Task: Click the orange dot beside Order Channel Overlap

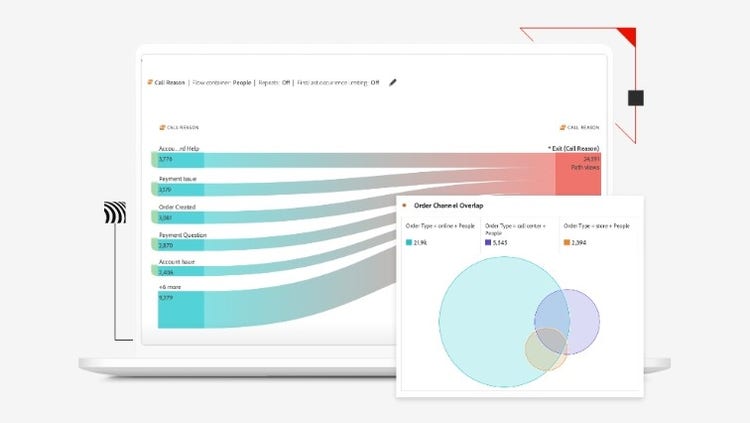Action: pyautogui.click(x=404, y=205)
